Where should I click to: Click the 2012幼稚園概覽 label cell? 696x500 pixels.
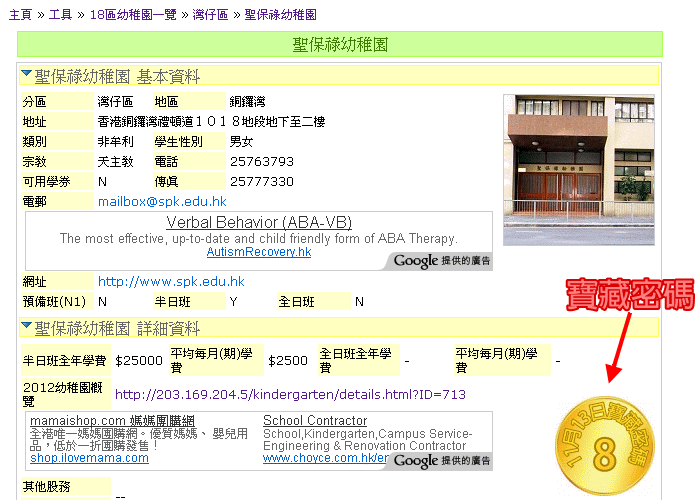pos(66,394)
